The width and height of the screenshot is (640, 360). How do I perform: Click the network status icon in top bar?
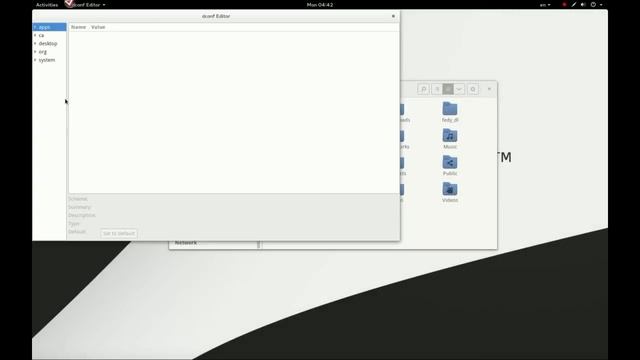(x=574, y=5)
